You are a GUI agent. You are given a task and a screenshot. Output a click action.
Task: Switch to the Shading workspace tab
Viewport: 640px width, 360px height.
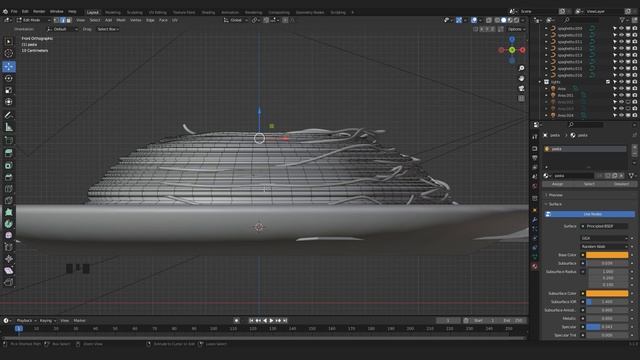(208, 12)
